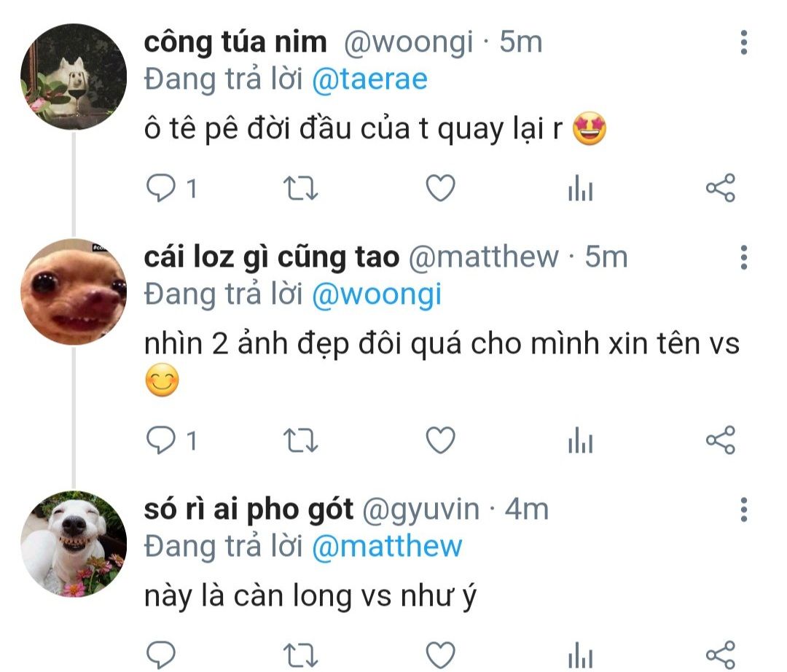Open more options for the @gyuvin tweet
This screenshot has height=672, width=787.
coord(744,509)
